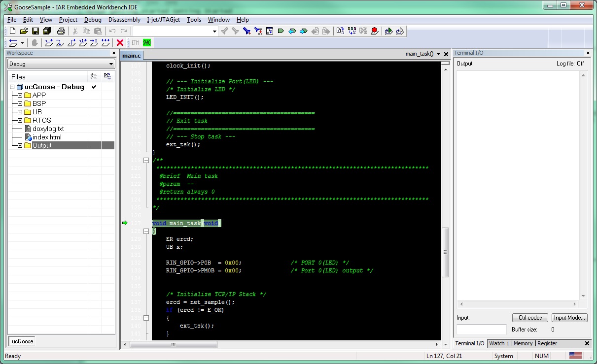This screenshot has height=364, width=597.
Task: Click the Step Out debug icon
Action: pyautogui.click(x=72, y=43)
